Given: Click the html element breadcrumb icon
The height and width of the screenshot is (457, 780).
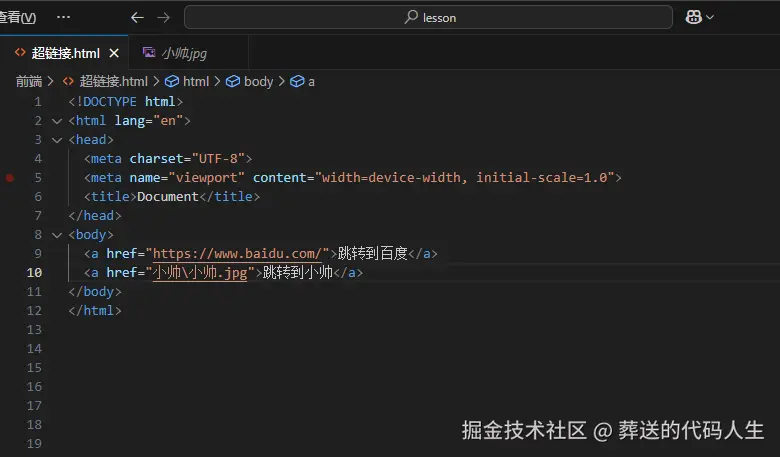Looking at the screenshot, I should (171, 81).
